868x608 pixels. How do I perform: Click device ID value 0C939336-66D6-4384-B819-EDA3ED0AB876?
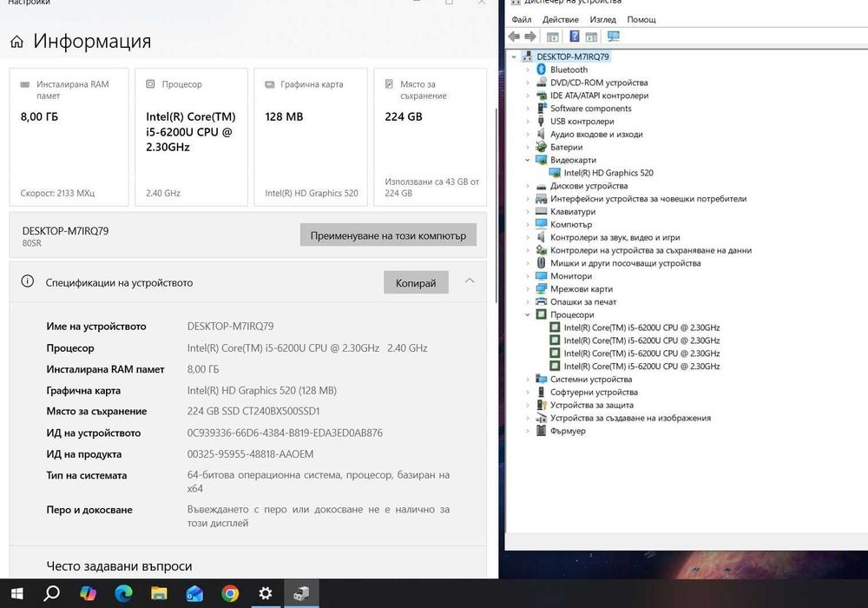pos(285,433)
